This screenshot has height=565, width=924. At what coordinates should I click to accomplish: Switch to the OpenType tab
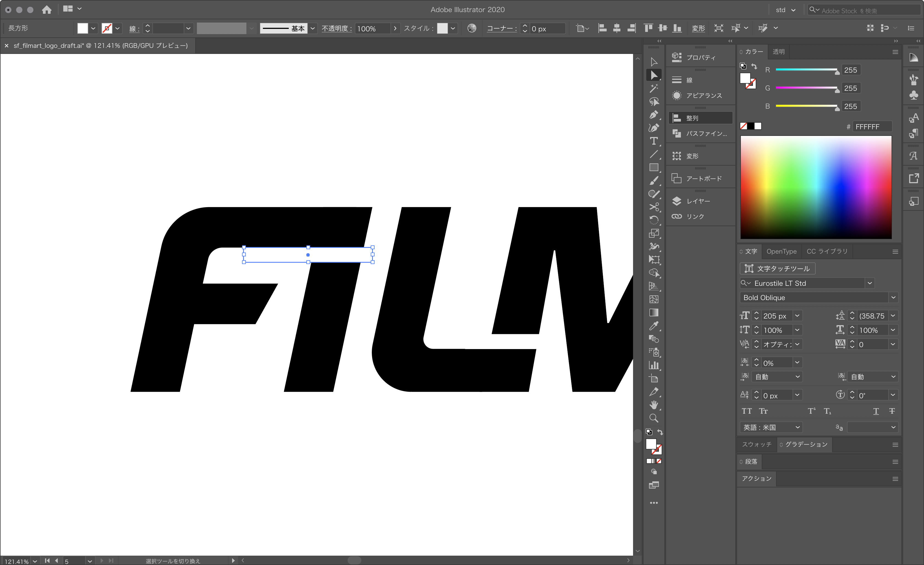coord(781,251)
